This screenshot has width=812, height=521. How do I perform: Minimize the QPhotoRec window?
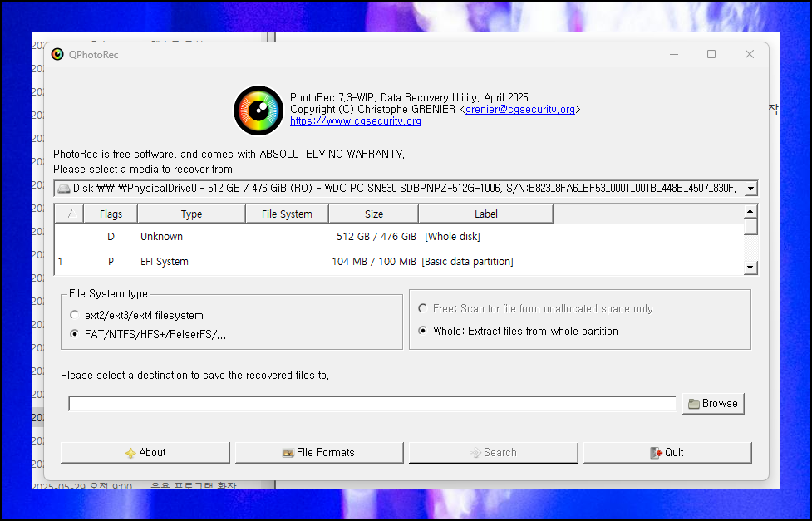coord(674,54)
